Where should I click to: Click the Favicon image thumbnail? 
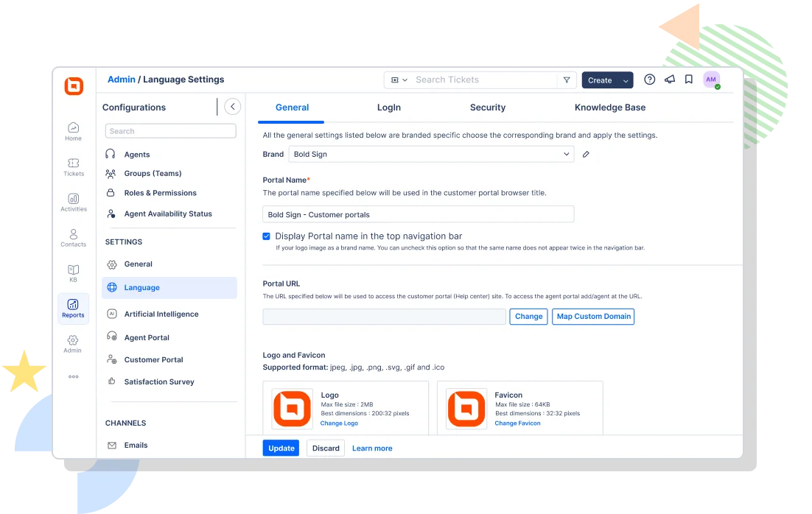tap(466, 409)
